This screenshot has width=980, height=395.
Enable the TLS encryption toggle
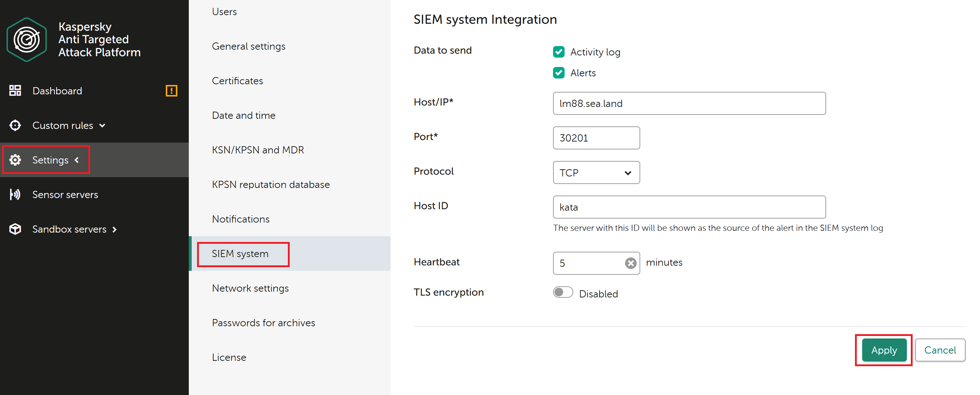(x=563, y=292)
